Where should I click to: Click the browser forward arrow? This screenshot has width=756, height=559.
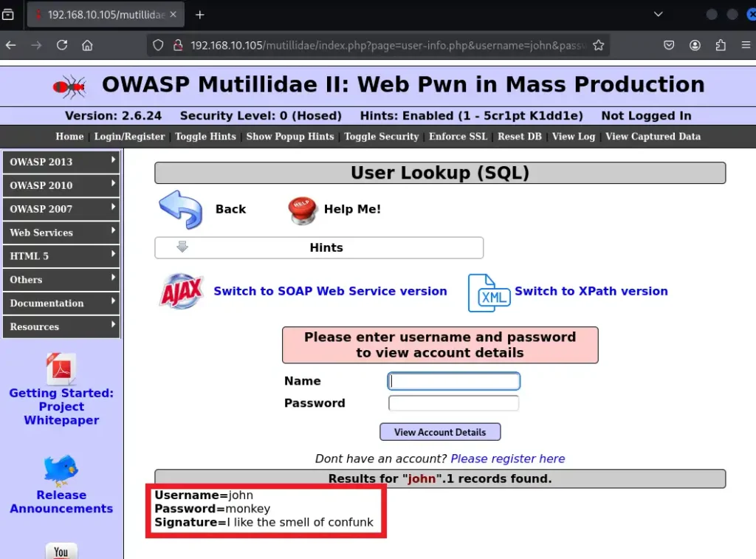click(x=36, y=45)
